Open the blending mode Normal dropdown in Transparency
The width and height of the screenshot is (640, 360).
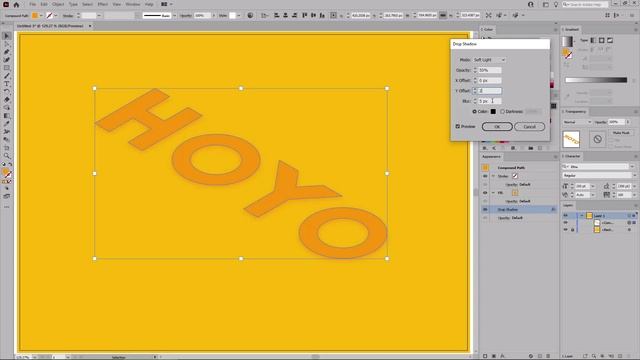[577, 122]
